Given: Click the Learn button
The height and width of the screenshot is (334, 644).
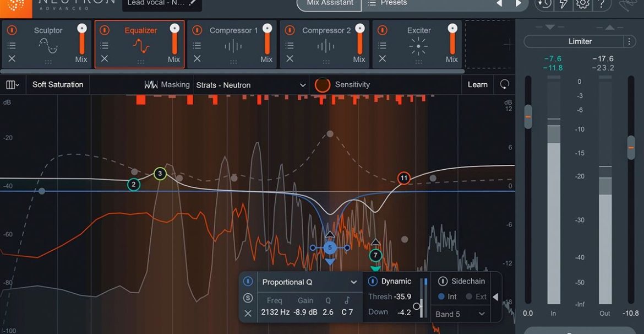Looking at the screenshot, I should (478, 85).
